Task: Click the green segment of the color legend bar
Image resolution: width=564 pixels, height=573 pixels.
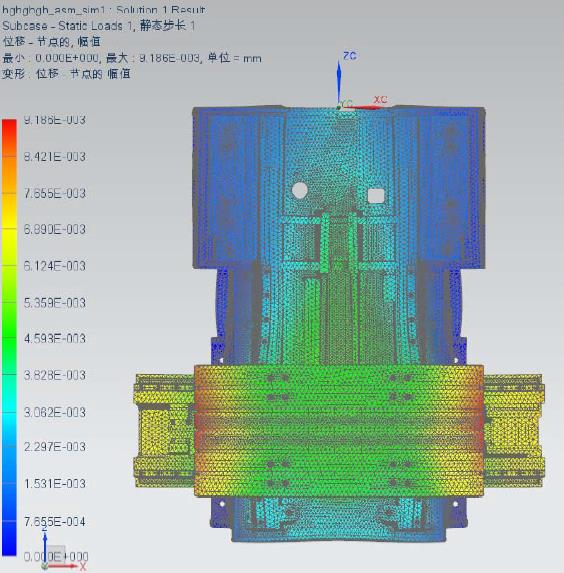Action: point(9,320)
